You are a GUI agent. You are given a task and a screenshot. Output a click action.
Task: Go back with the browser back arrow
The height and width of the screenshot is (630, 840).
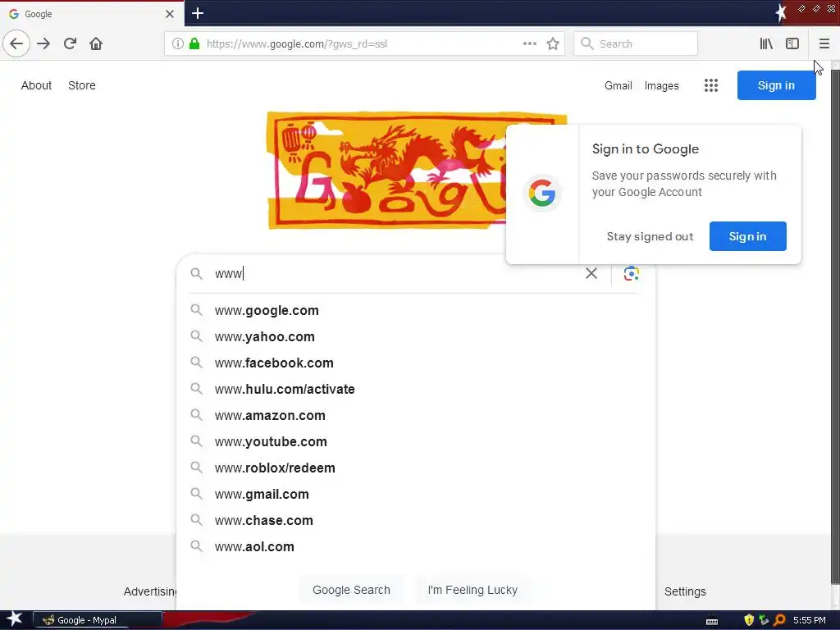click(16, 43)
